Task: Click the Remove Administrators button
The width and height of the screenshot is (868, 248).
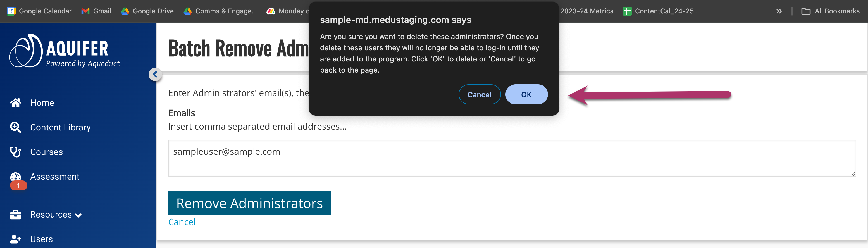Action: (x=249, y=203)
